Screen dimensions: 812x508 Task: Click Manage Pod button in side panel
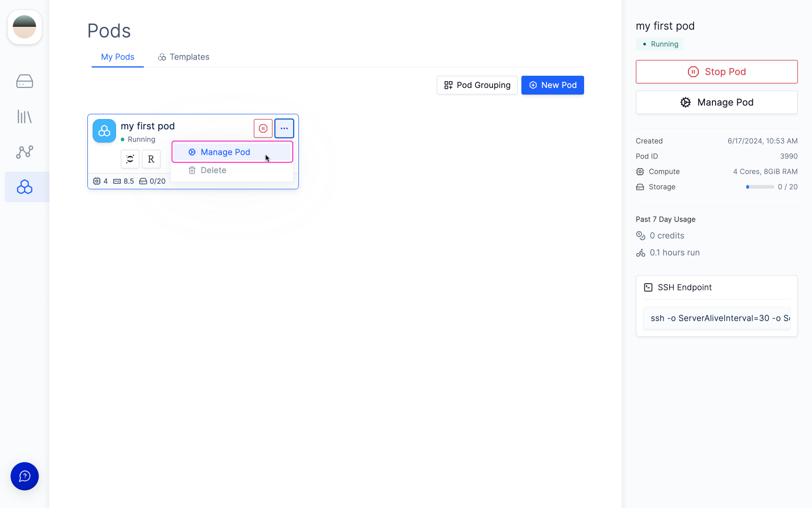tap(717, 102)
